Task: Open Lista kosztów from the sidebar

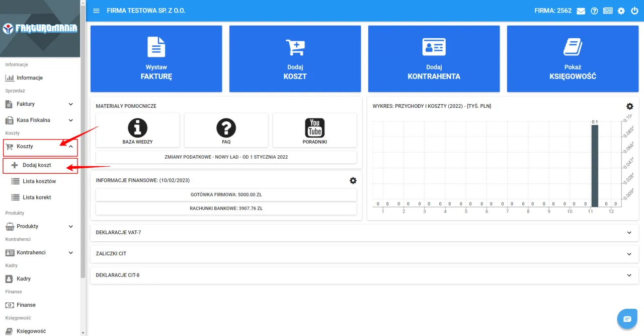Action: (x=39, y=181)
